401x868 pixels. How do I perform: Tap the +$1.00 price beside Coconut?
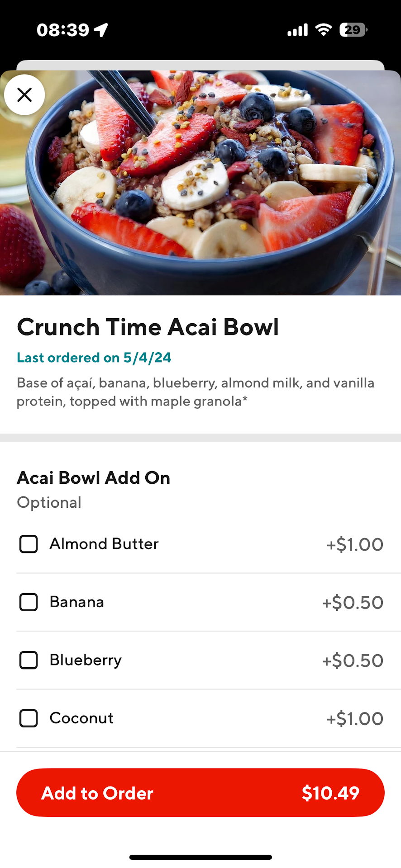(355, 719)
